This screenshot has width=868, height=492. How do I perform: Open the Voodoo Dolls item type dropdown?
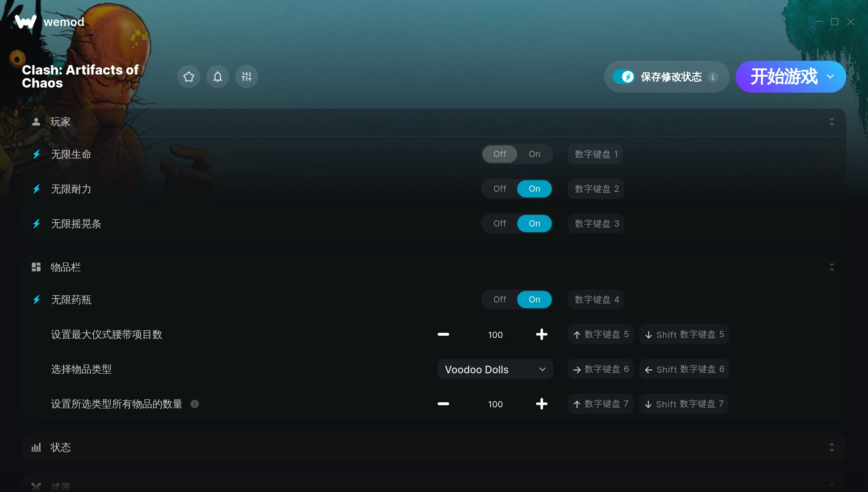click(495, 369)
